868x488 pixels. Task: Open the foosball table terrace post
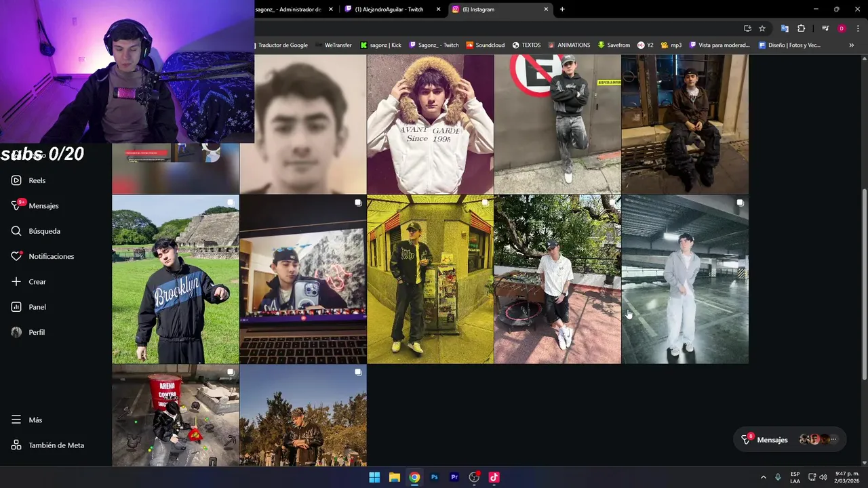[557, 279]
